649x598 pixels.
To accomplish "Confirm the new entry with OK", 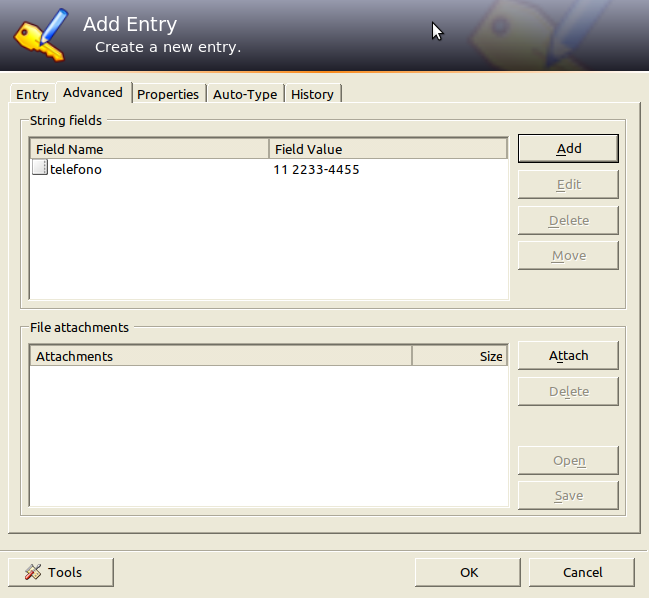I will [x=469, y=572].
